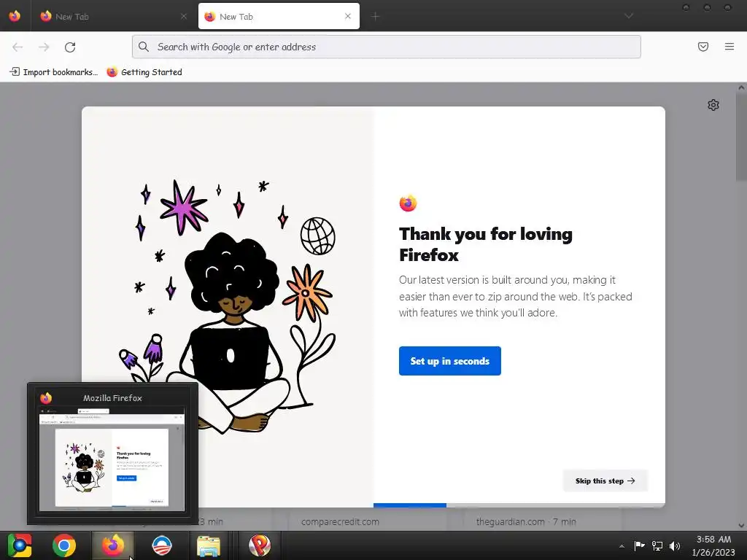Select the active New Tab
The height and width of the screenshot is (560, 747).
[x=279, y=17]
